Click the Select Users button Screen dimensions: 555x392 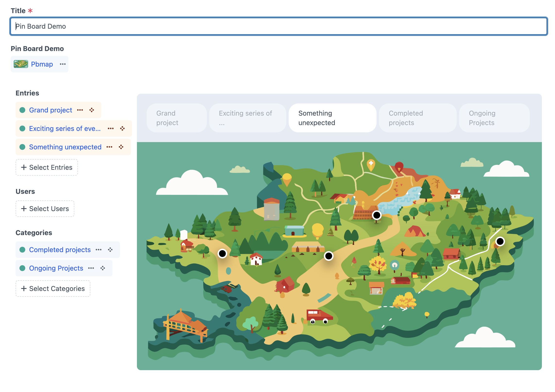coord(45,209)
